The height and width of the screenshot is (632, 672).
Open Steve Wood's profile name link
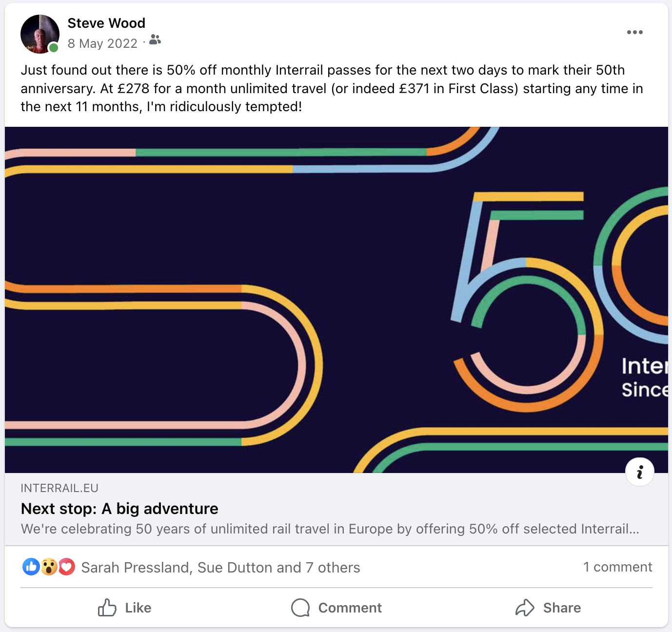pyautogui.click(x=106, y=23)
